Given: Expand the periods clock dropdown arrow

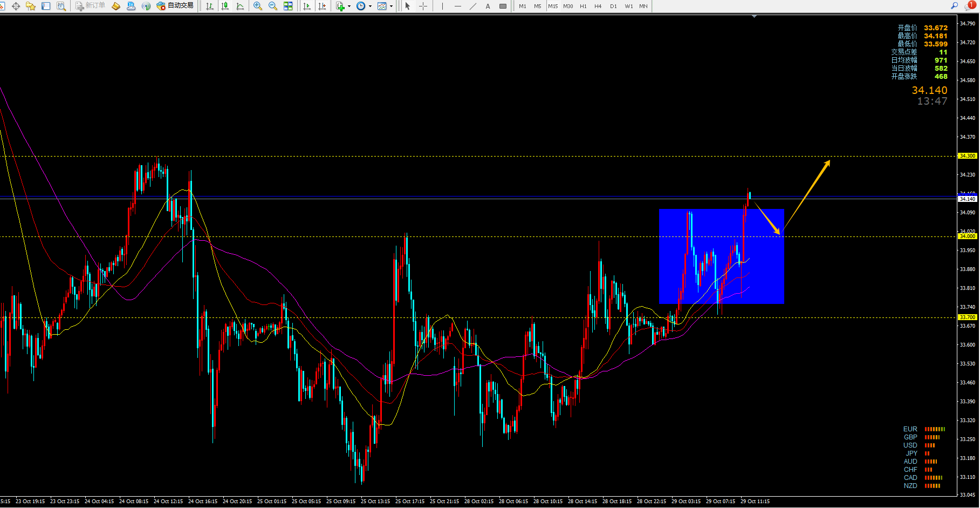Looking at the screenshot, I should coord(370,6).
